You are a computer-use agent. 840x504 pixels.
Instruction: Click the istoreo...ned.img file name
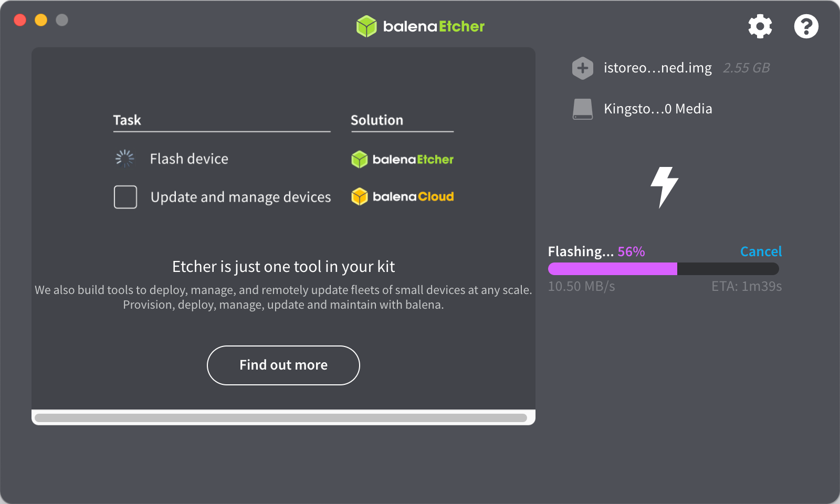[657, 68]
